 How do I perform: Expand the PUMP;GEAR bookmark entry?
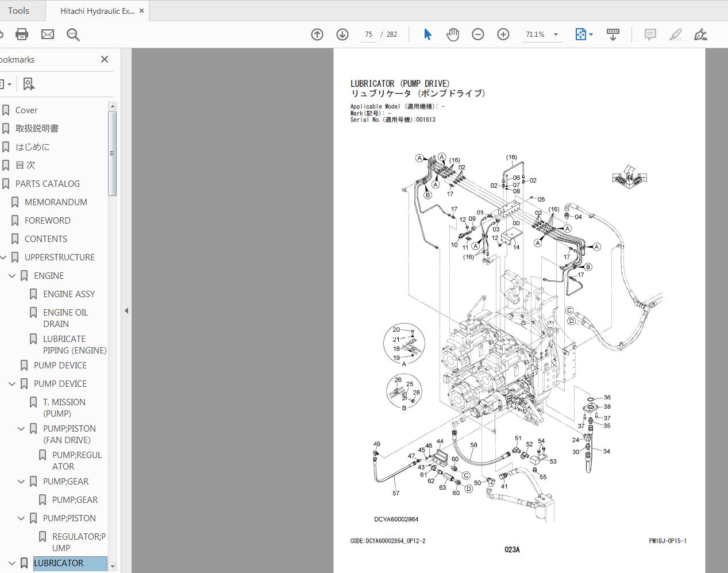(x=21, y=482)
